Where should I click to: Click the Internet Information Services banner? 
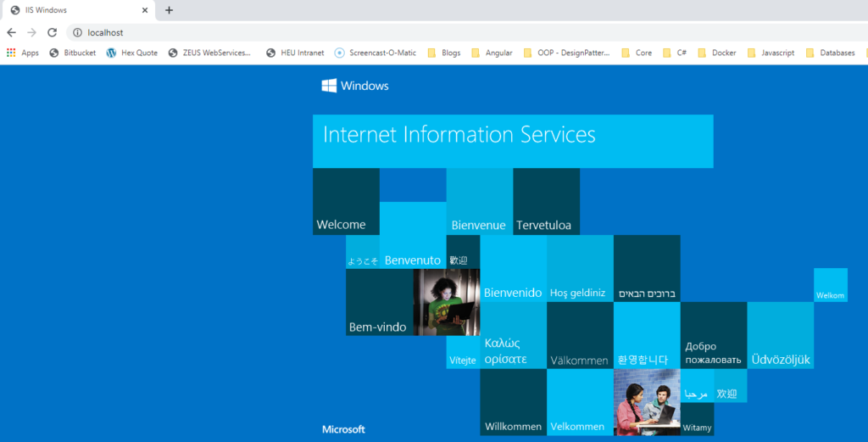tap(513, 141)
